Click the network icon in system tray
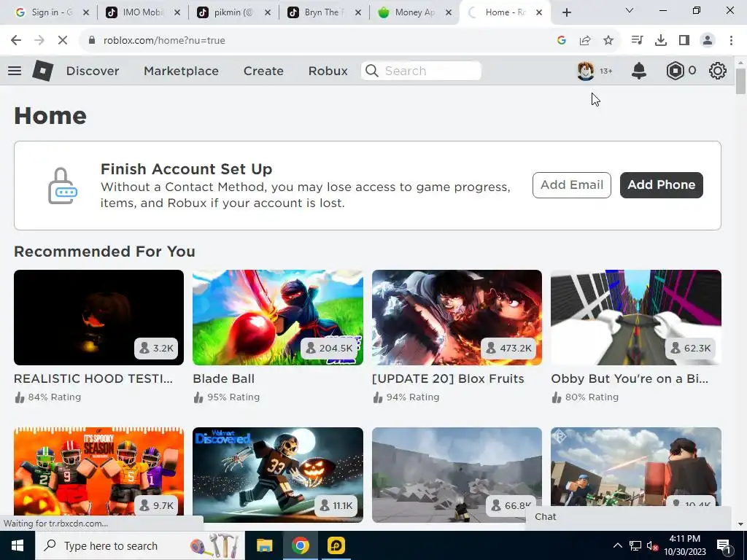Image resolution: width=747 pixels, height=560 pixels. tap(635, 545)
